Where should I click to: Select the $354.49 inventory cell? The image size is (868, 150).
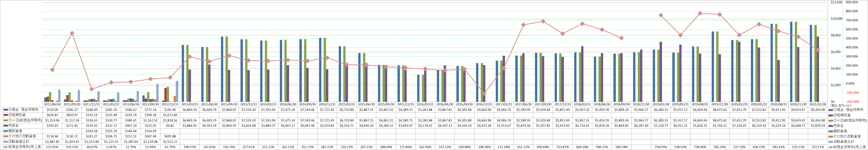(x=151, y=131)
